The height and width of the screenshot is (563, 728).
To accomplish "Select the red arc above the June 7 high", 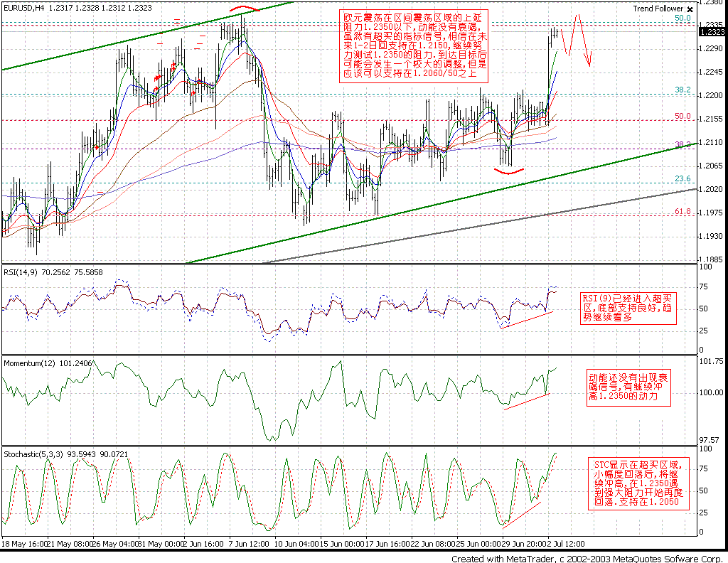I will click(x=245, y=9).
